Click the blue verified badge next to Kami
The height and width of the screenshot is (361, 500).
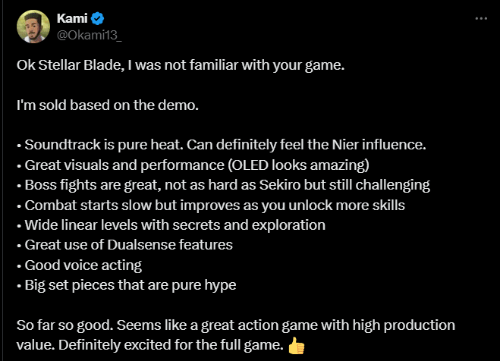98,19
